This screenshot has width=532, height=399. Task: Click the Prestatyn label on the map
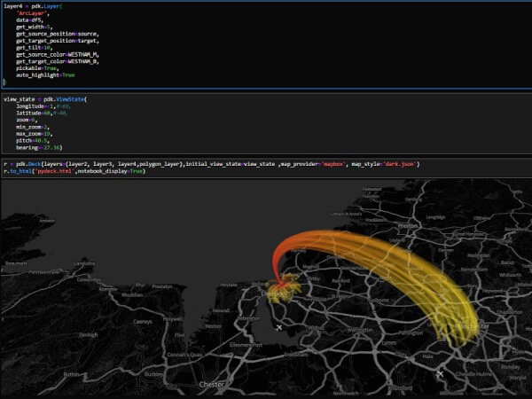pyautogui.click(x=162, y=286)
